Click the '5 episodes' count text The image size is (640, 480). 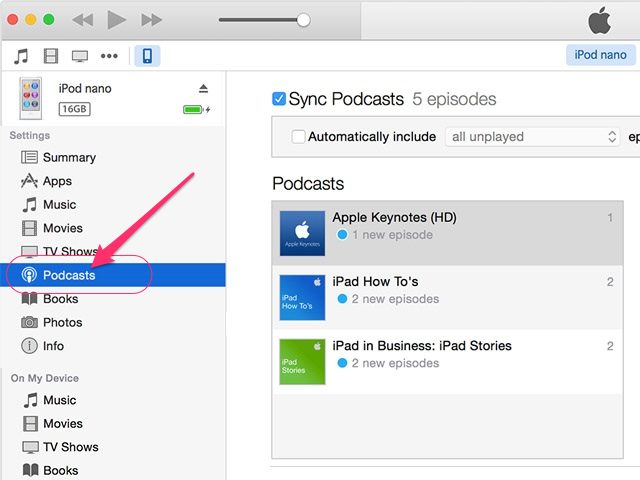[x=454, y=99]
